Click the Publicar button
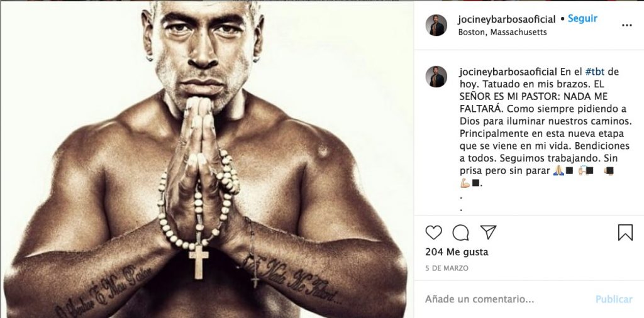The height and width of the screenshot is (318, 644). [x=614, y=300]
